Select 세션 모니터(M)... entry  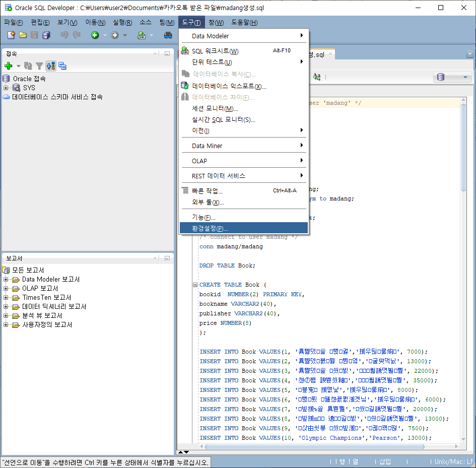(244, 108)
